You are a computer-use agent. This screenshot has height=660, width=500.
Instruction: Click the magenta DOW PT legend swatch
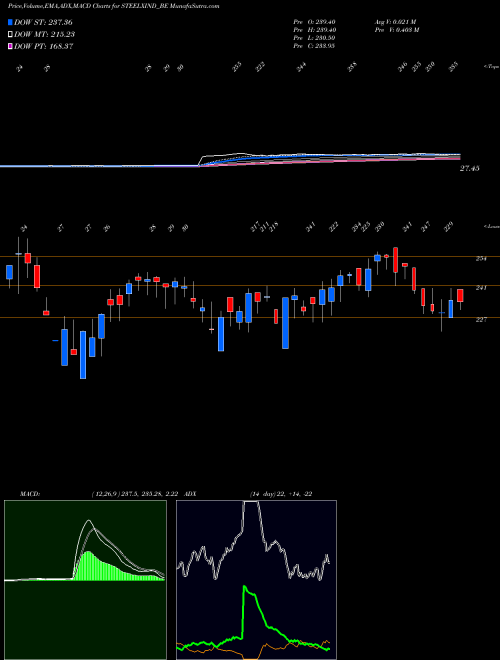10,46
